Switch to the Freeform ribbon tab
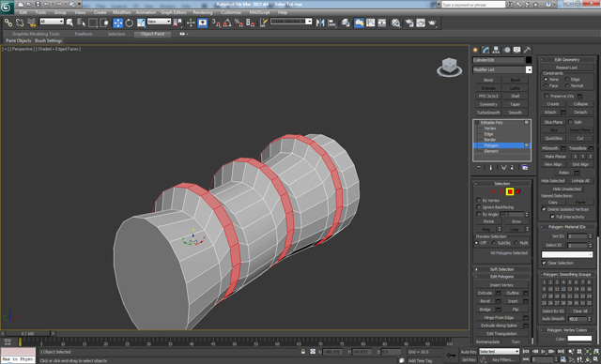 pyautogui.click(x=84, y=34)
